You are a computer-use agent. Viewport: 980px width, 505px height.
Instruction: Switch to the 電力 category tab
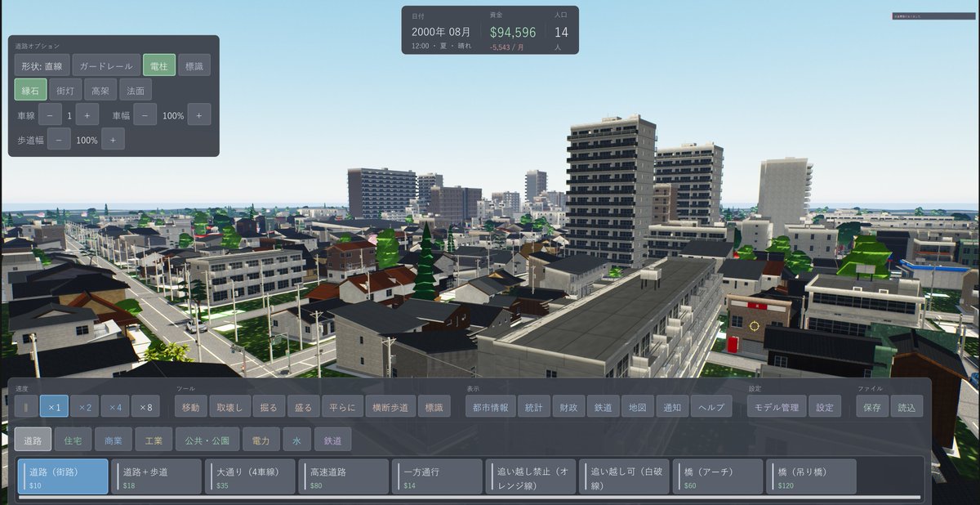tap(261, 440)
